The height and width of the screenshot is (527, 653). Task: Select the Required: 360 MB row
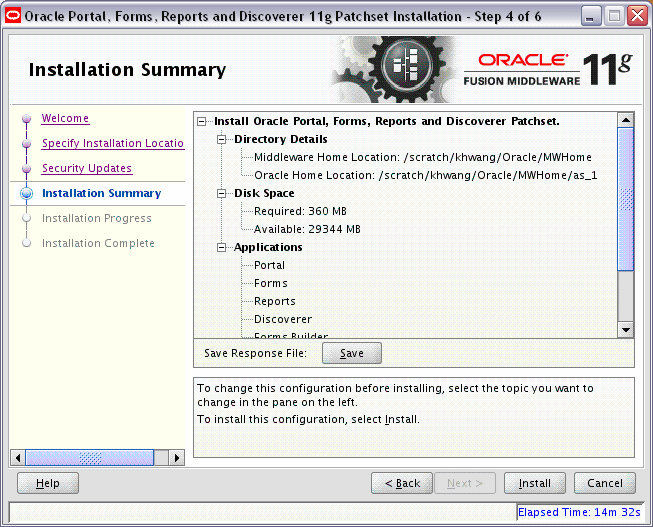(x=300, y=212)
